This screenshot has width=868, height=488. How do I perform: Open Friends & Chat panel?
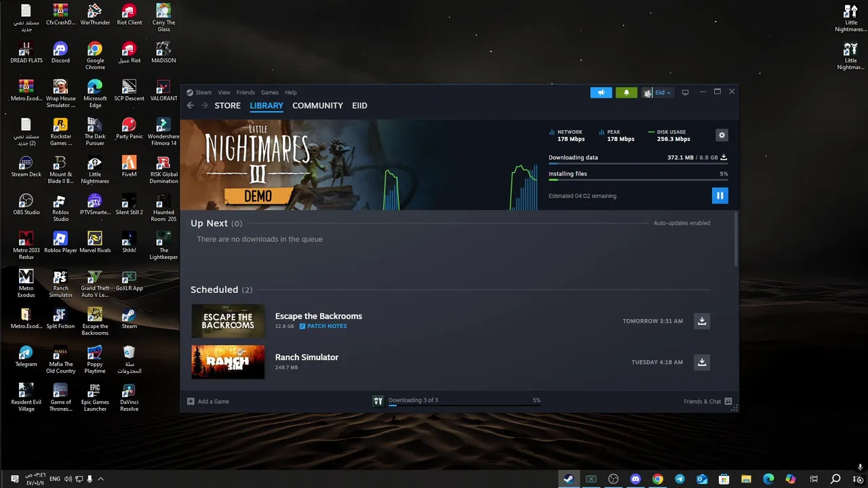[x=707, y=401]
